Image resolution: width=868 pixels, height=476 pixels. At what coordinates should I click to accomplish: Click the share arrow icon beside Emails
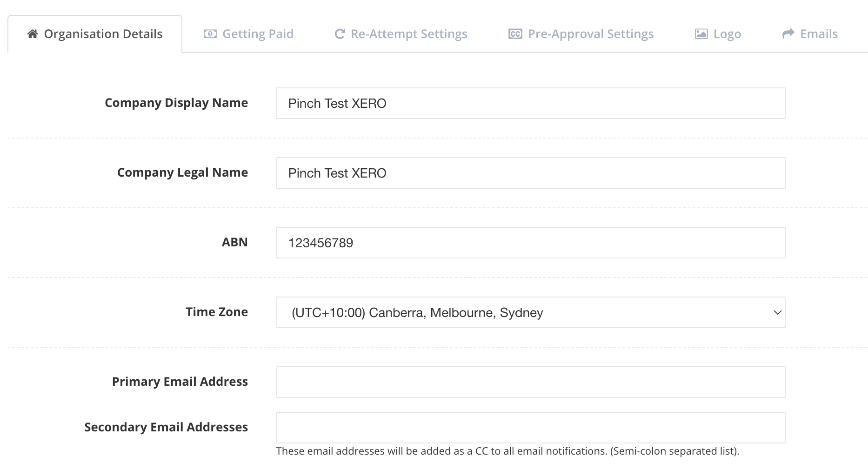pyautogui.click(x=788, y=34)
